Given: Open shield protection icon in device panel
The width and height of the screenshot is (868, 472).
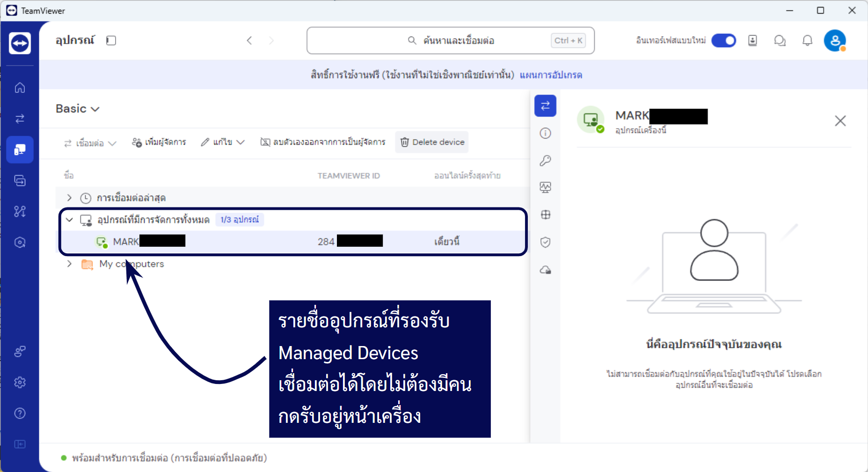Looking at the screenshot, I should coord(545,242).
